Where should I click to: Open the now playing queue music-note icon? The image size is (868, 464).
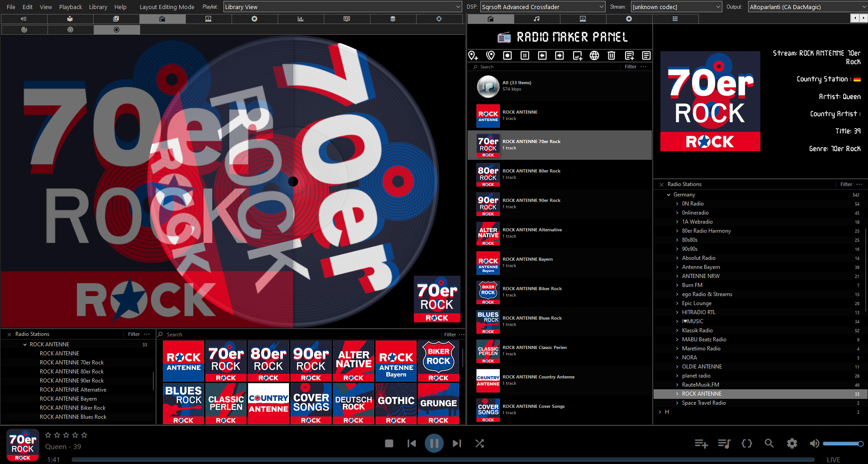tap(724, 444)
